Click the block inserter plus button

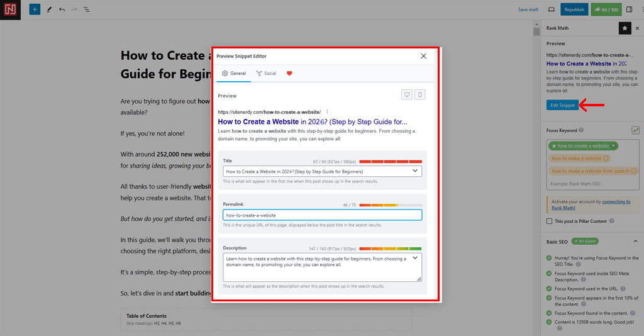[x=35, y=9]
